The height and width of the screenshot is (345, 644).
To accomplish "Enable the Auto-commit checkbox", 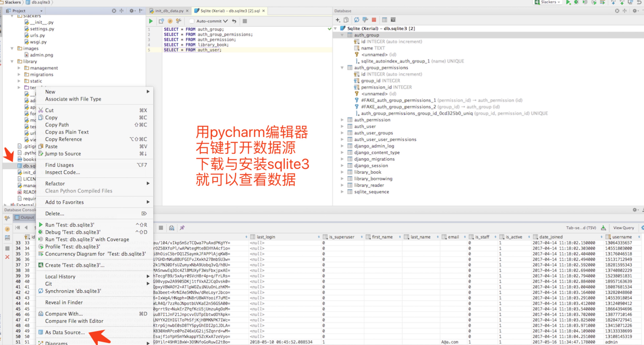I will 192,21.
